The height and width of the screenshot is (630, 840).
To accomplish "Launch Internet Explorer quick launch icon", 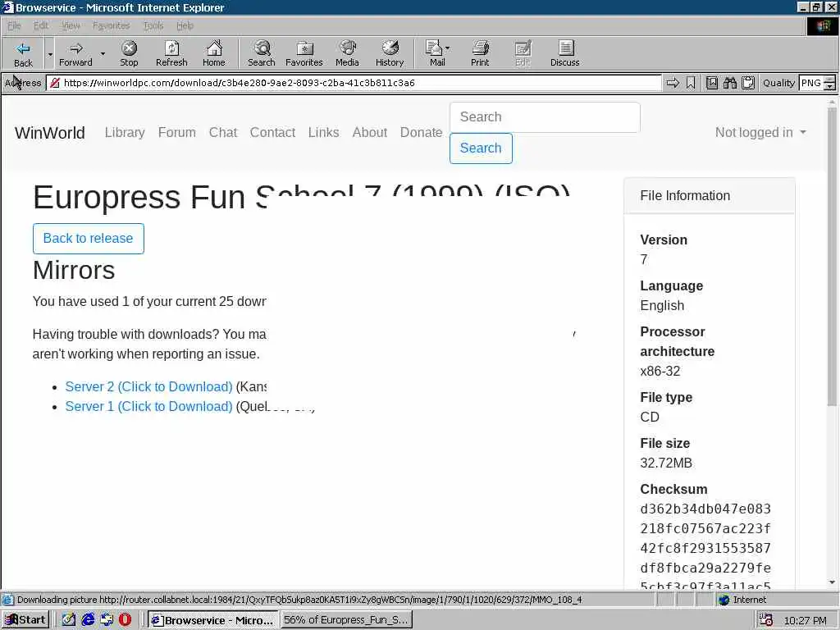I will 88,620.
